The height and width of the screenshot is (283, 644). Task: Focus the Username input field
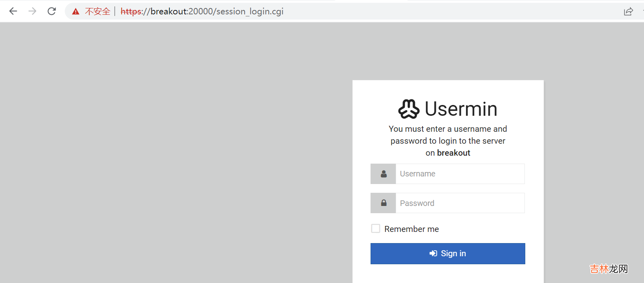(460, 174)
